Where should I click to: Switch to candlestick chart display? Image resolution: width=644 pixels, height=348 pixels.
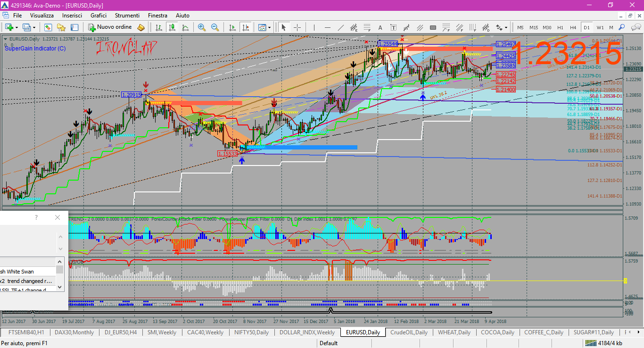(172, 27)
